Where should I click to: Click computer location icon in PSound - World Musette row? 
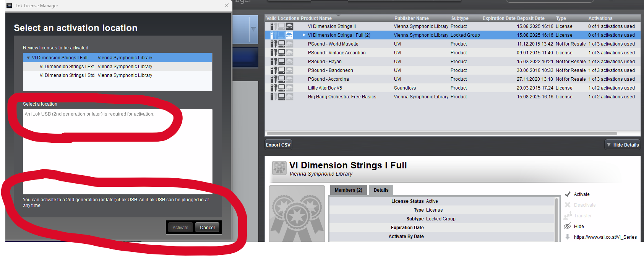tap(282, 44)
